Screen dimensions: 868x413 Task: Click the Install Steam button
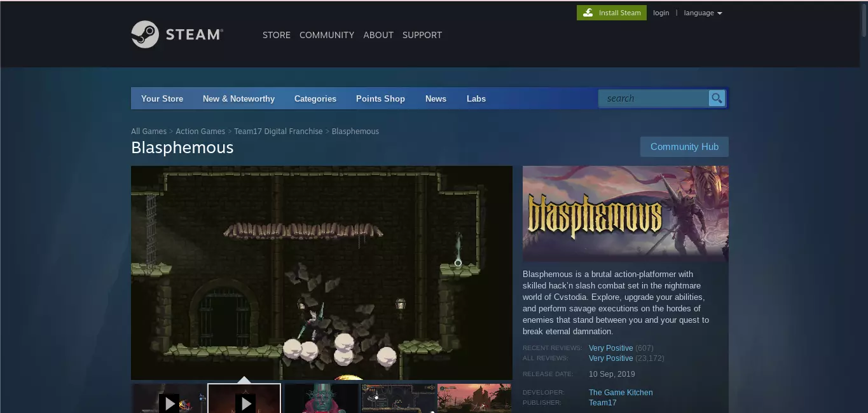612,13
